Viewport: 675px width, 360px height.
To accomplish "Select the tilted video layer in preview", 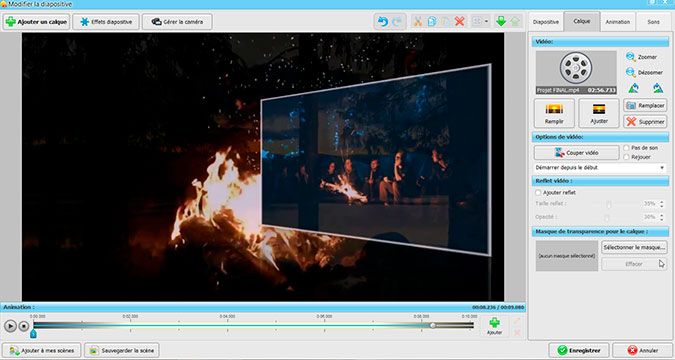I will [x=375, y=160].
